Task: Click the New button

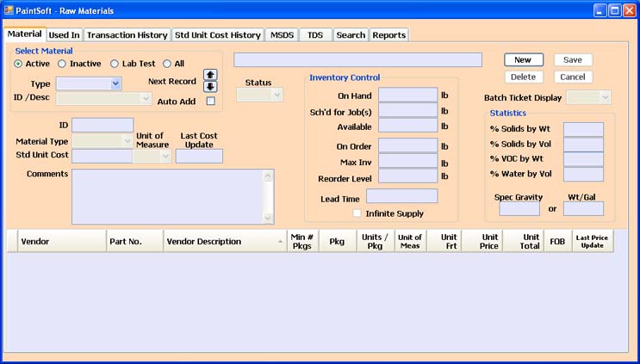Action: [x=524, y=60]
